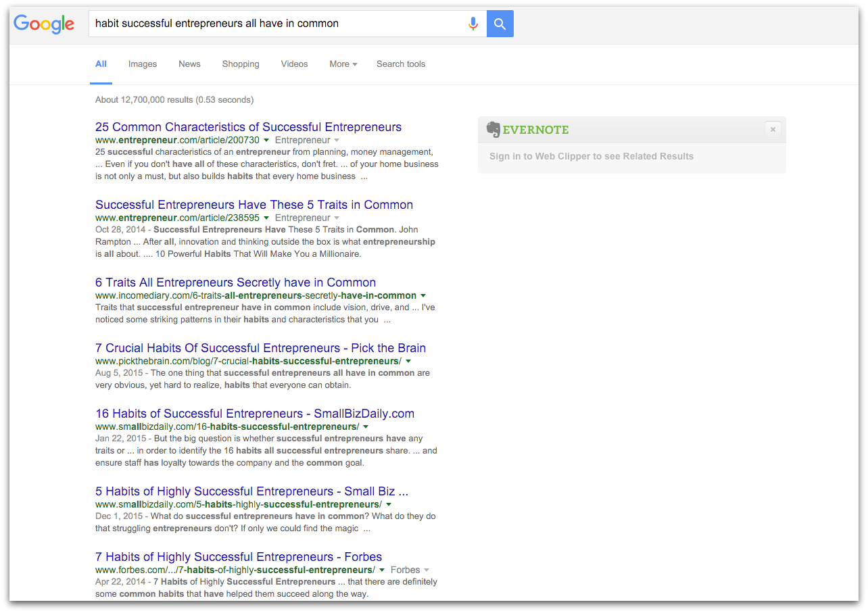Click the EVERNOTE green wordmark
Viewport: 868px width, 613px height.
535,130
